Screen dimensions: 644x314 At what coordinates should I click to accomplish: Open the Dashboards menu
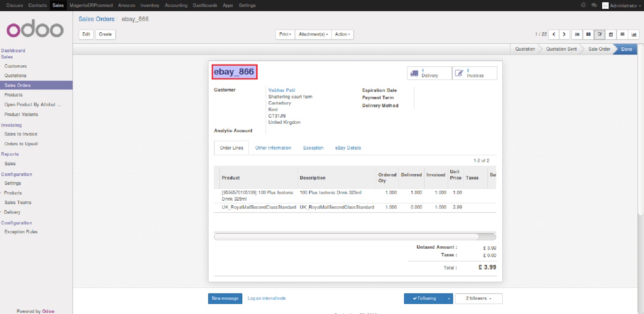205,5
